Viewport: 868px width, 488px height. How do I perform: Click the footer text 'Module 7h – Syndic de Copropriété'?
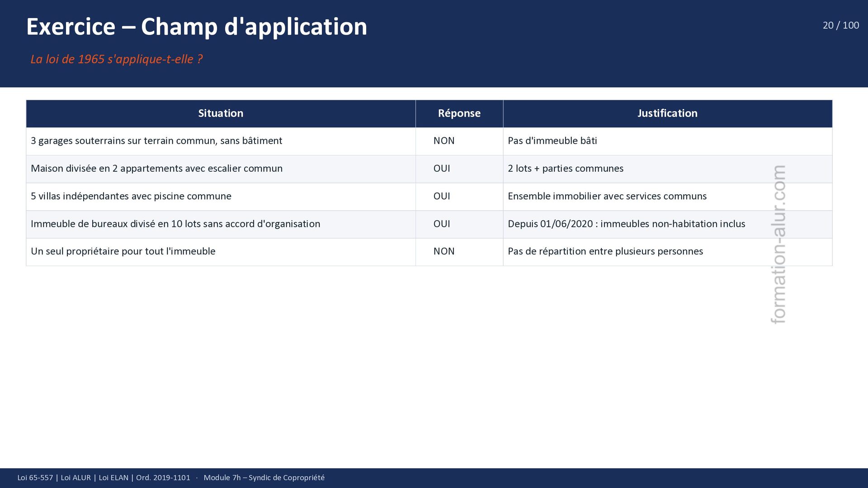(264, 478)
